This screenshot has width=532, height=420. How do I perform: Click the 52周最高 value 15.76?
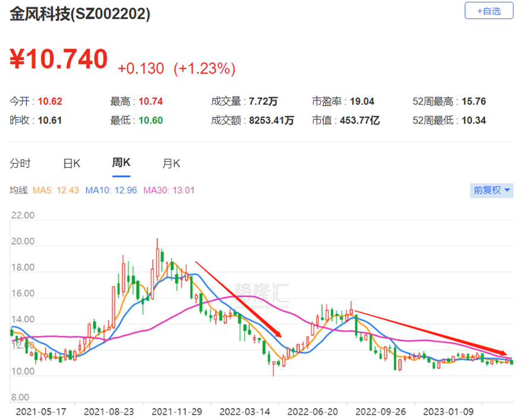474,101
